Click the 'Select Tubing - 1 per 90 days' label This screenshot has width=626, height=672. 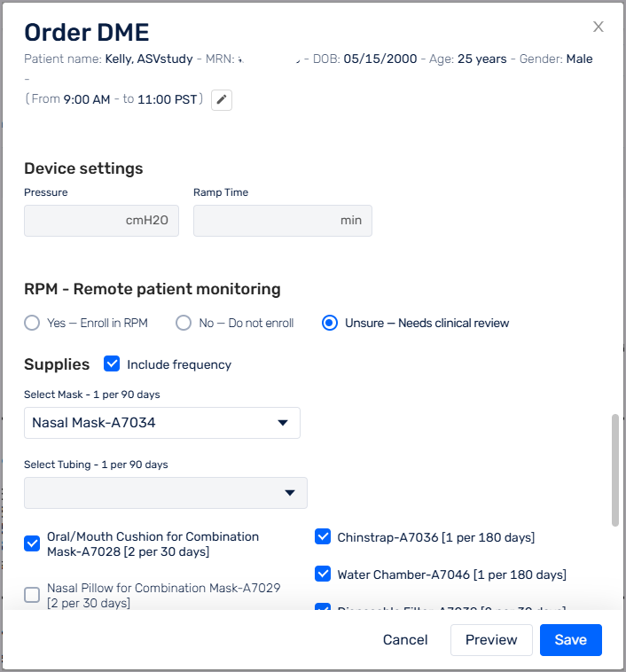coord(96,465)
